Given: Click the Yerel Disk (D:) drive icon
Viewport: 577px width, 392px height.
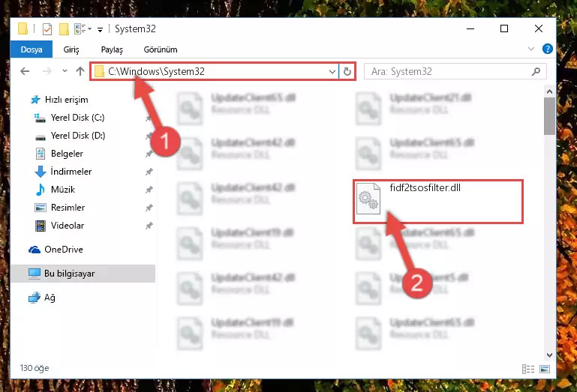Looking at the screenshot, I should tap(40, 138).
